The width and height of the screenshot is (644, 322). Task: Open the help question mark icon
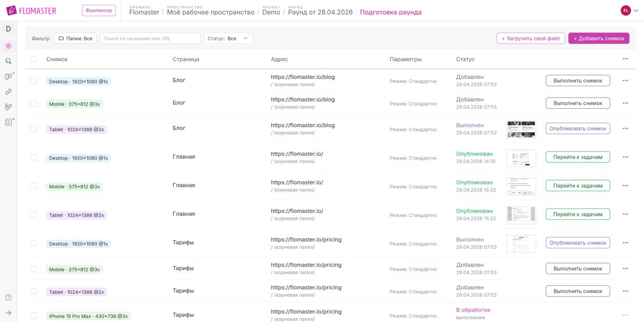click(8, 298)
